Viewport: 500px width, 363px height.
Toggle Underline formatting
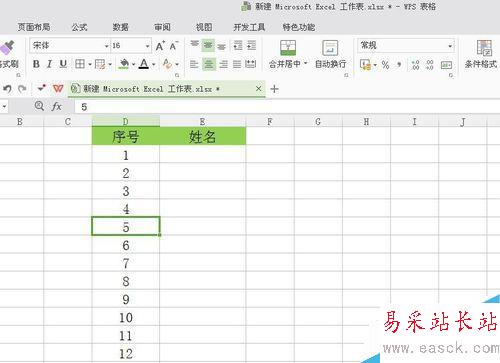[x=63, y=64]
